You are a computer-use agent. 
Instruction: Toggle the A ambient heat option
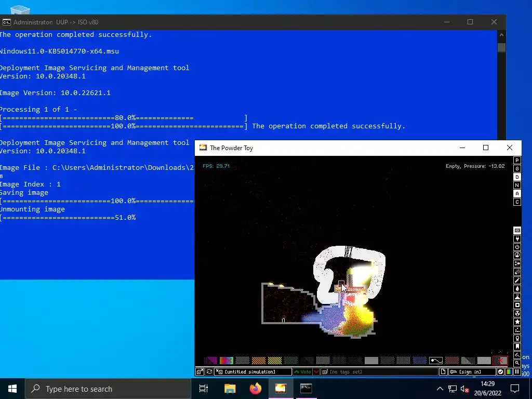(517, 193)
